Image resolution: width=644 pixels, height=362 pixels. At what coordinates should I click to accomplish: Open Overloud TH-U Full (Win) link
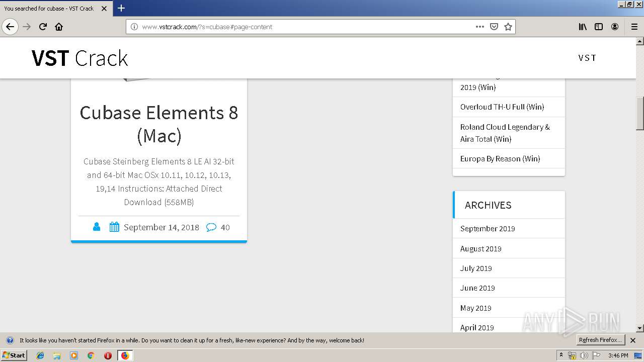click(502, 107)
